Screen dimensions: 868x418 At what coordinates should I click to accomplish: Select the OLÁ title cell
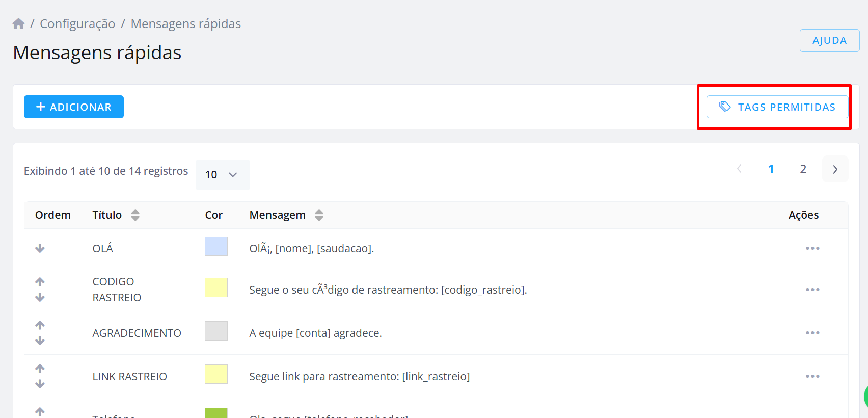(x=103, y=248)
